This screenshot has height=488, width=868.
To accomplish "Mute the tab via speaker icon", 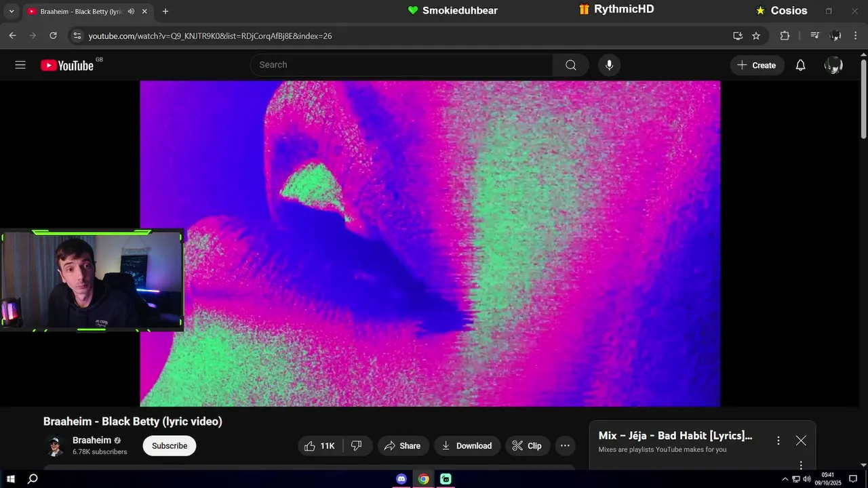I will pos(131,12).
